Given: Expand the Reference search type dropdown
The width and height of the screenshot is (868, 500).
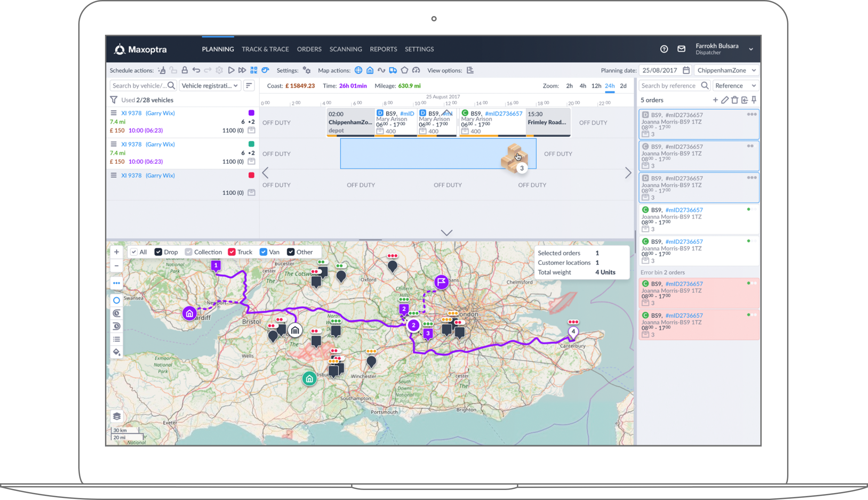Looking at the screenshot, I should click(735, 86).
